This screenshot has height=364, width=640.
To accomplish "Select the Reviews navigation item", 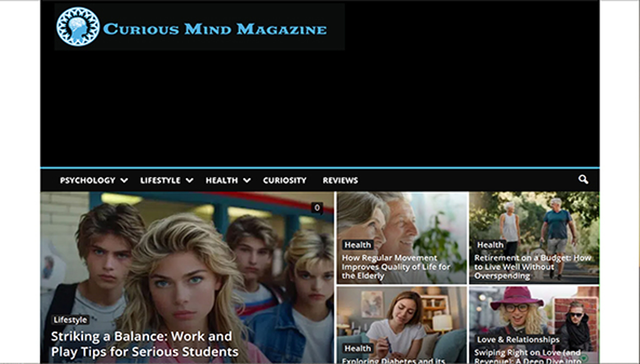I will 340,180.
